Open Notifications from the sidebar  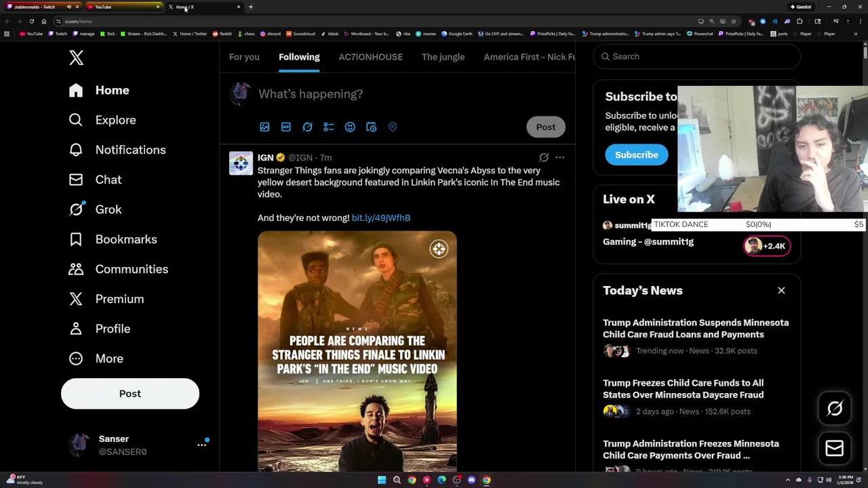[117, 150]
